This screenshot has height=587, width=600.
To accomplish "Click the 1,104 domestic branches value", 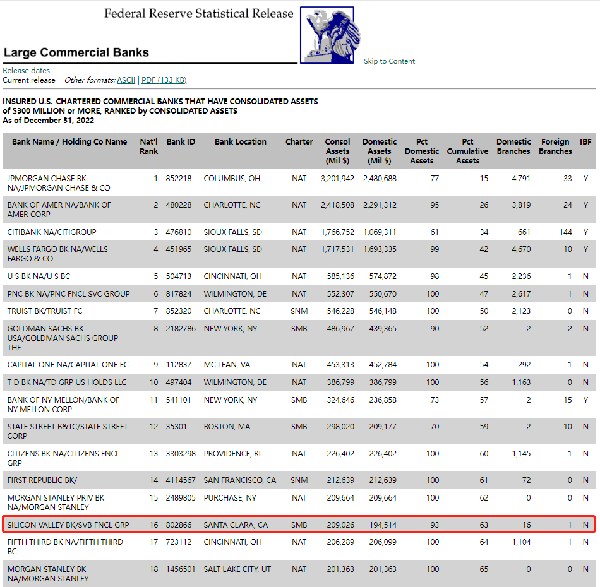I will point(521,542).
